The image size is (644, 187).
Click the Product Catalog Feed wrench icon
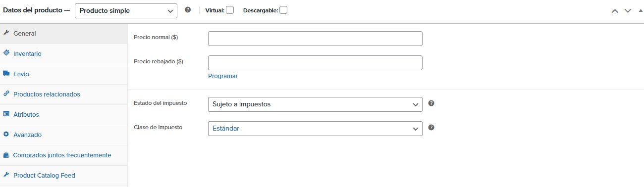(6, 175)
